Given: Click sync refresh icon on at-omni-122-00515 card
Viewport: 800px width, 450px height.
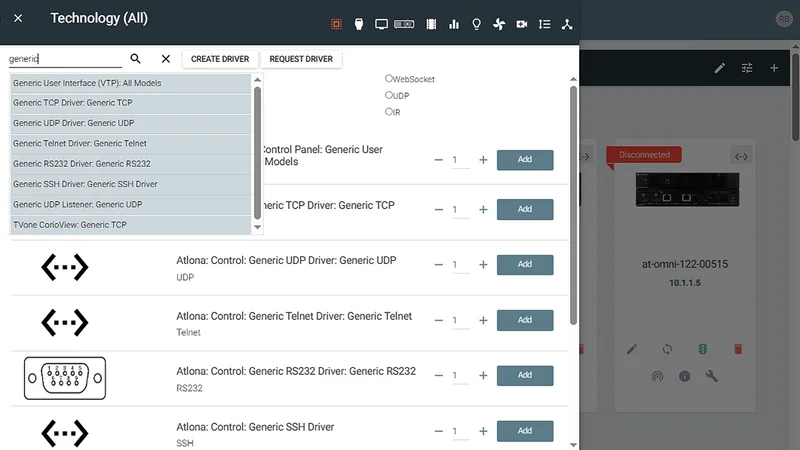Looking at the screenshot, I should pos(667,349).
